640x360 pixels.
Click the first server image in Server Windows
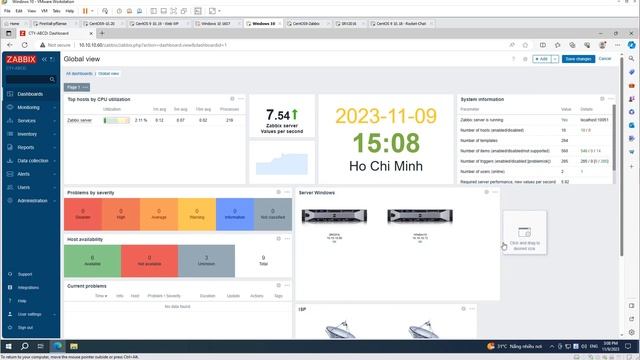click(x=334, y=216)
